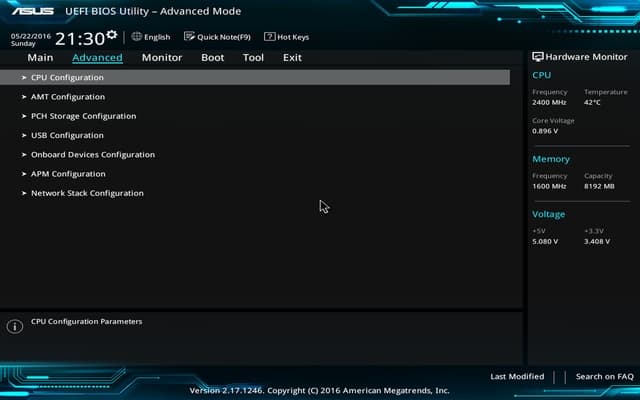Click the 0.896 V core voltage value
The image size is (640, 400).
point(545,131)
